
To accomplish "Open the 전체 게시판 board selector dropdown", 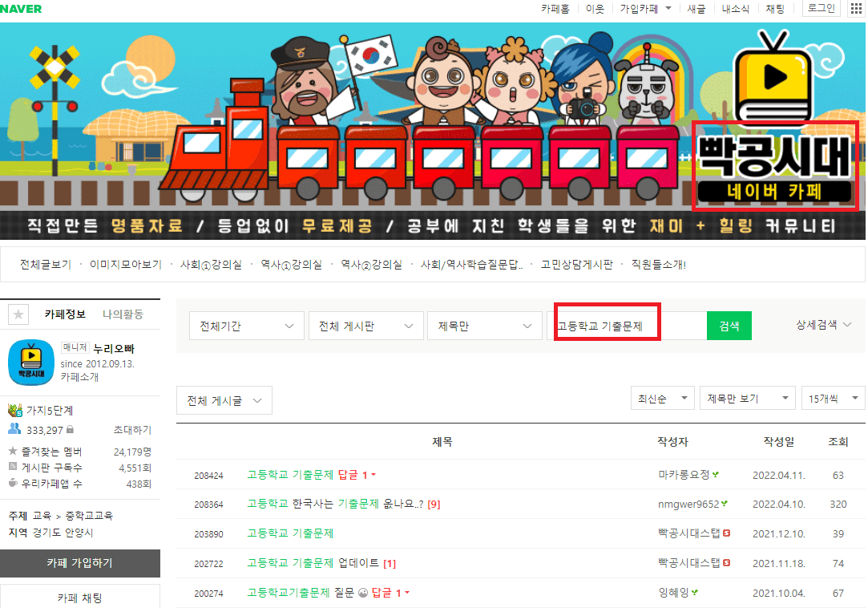I will tap(365, 326).
